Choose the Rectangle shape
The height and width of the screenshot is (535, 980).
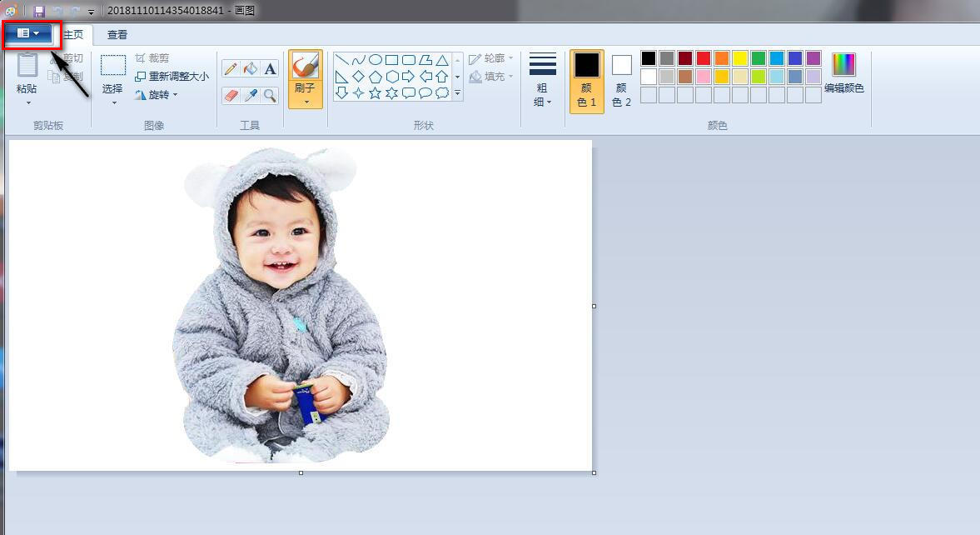pyautogui.click(x=392, y=60)
